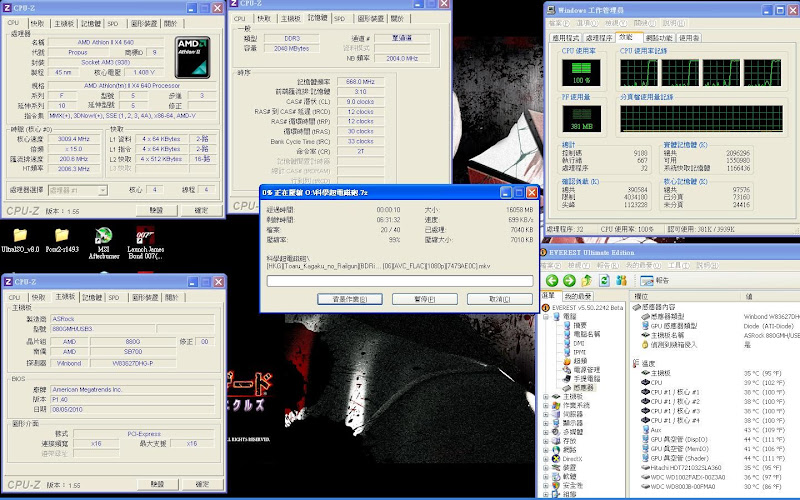
Task: Open 應用程式 tab in Task Manager
Action: tap(566, 38)
